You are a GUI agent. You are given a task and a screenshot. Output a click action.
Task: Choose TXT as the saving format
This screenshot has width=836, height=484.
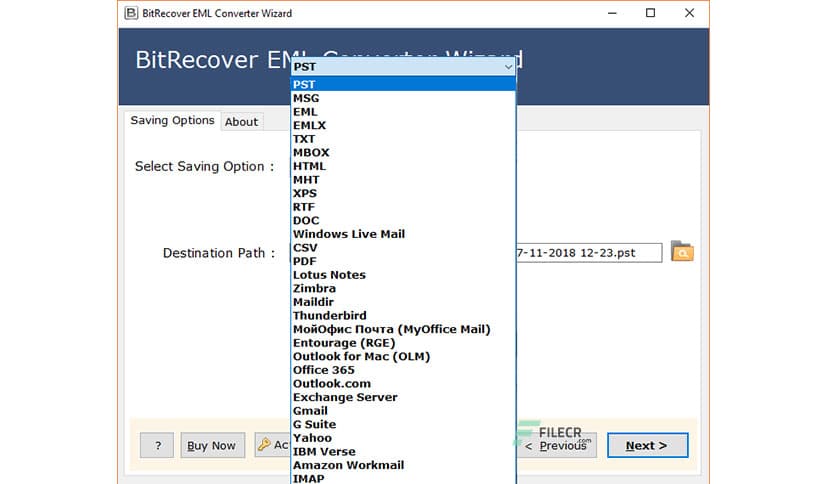pyautogui.click(x=404, y=139)
